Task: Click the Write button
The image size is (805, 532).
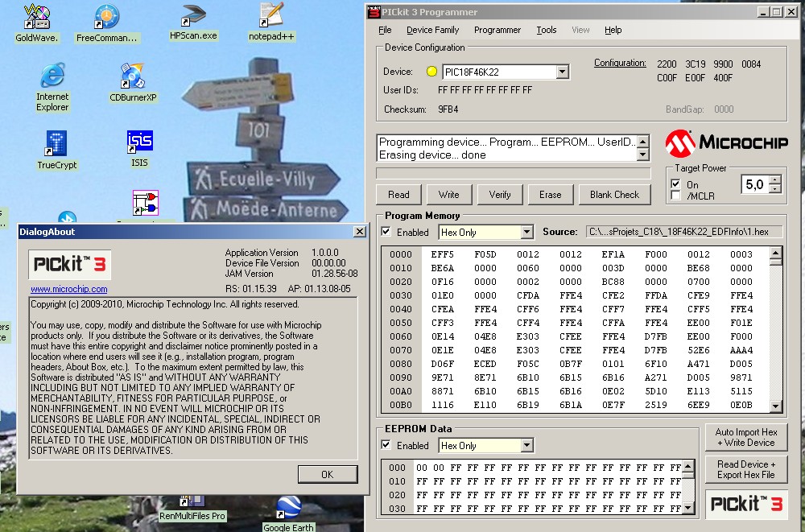Action: (448, 195)
